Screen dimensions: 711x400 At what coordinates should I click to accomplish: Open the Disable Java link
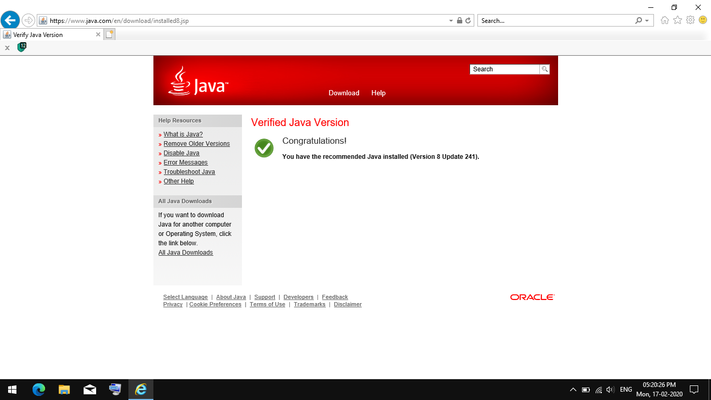click(181, 153)
